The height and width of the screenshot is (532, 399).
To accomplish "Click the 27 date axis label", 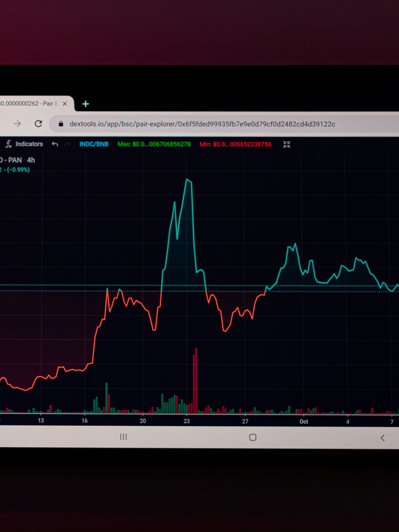I will (x=245, y=421).
